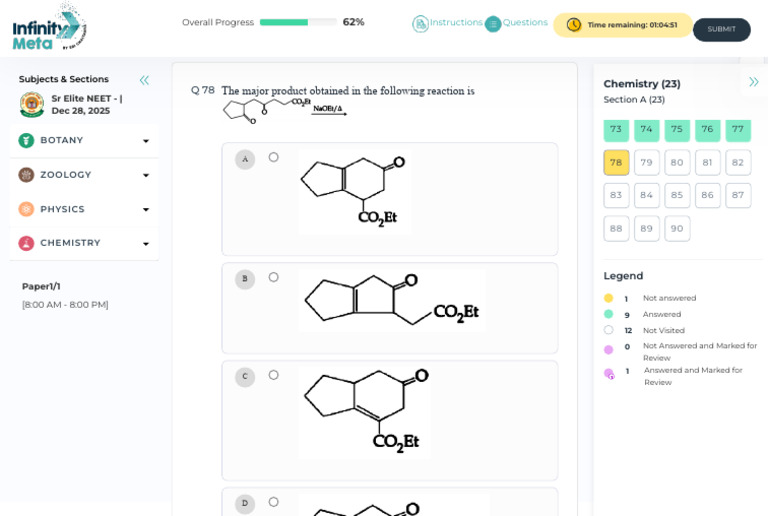Click the Overall Progress bar

298,22
